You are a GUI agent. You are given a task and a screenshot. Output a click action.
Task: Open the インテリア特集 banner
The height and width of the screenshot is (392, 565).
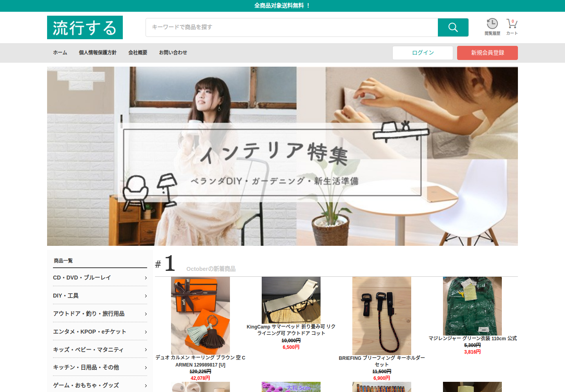coord(282,156)
